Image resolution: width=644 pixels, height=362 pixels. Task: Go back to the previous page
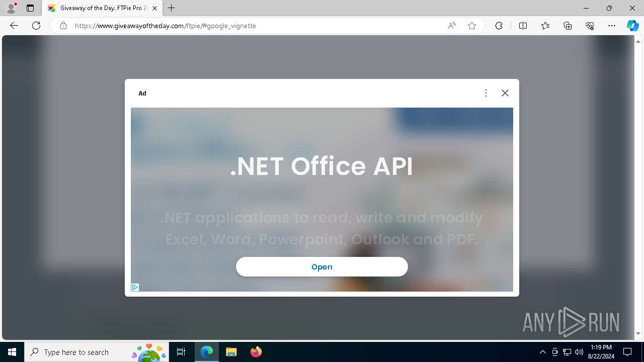pyautogui.click(x=14, y=26)
